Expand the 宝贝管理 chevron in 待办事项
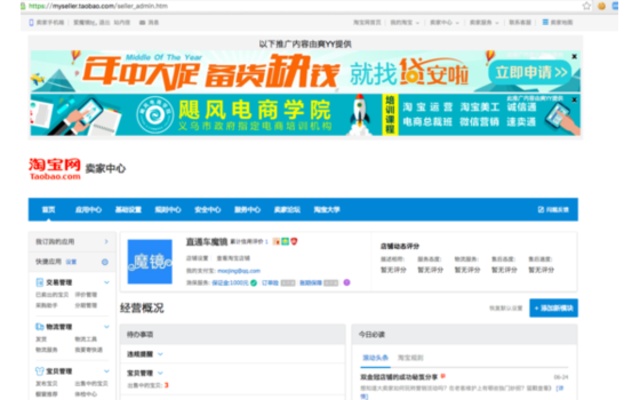Image resolution: width=640 pixels, height=400 pixels. tap(160, 373)
